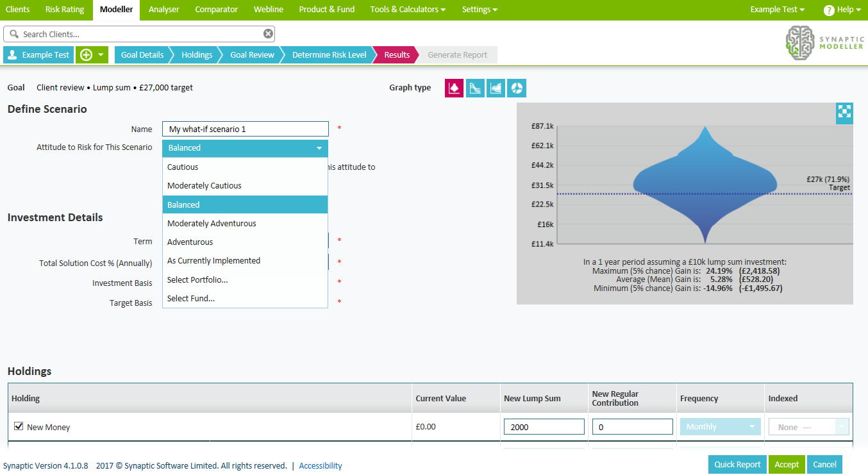
Task: Switch to the Webline tab
Action: 269,10
